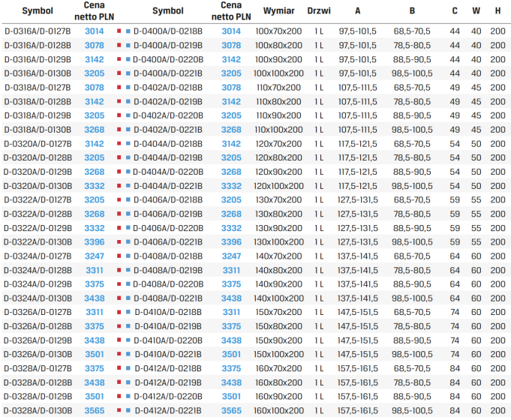
Task: Click blue square marker before D-0406A/D-0220B
Action: pos(128,228)
